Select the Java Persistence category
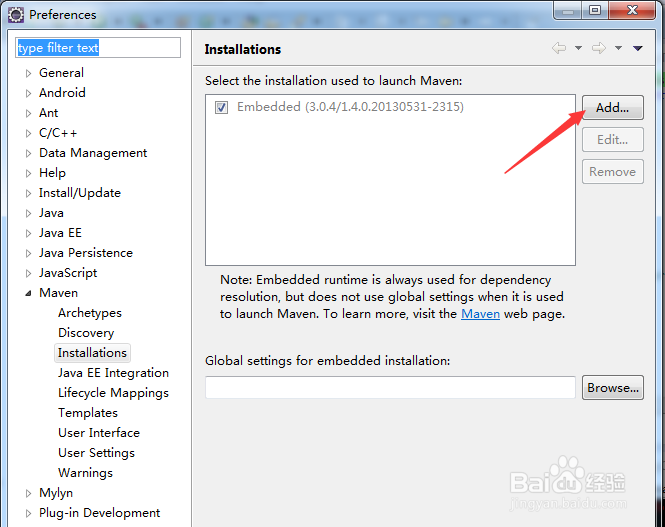 click(x=86, y=253)
